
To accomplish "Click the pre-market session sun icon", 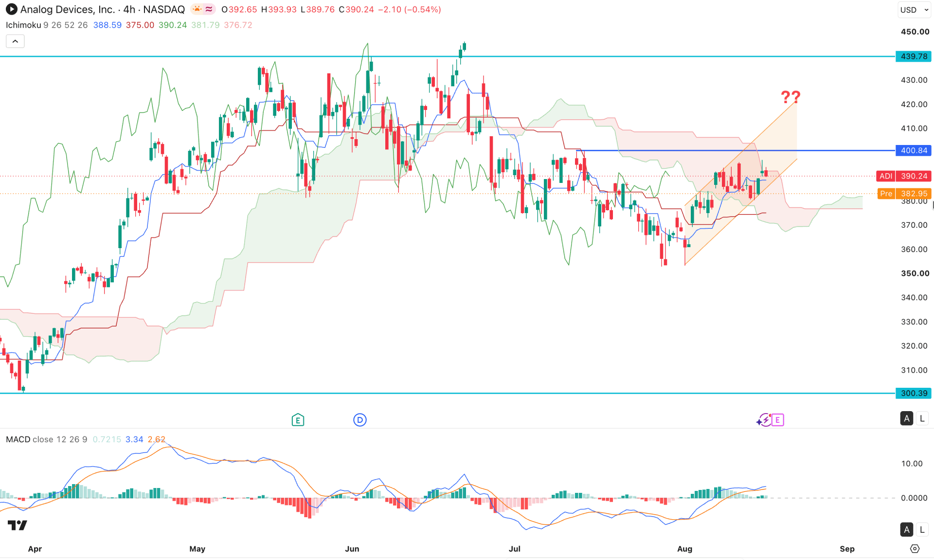I will point(197,9).
